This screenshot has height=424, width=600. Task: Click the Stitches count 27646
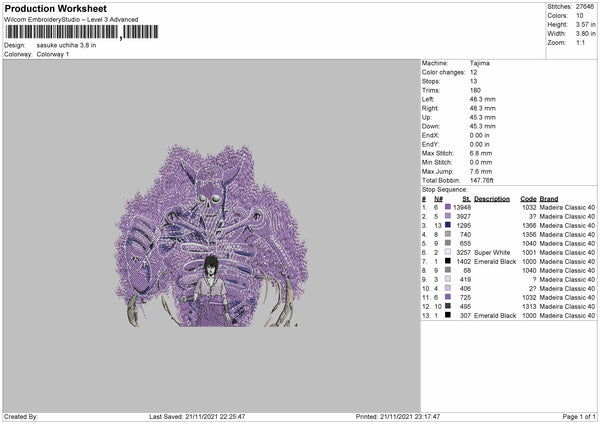pyautogui.click(x=585, y=7)
